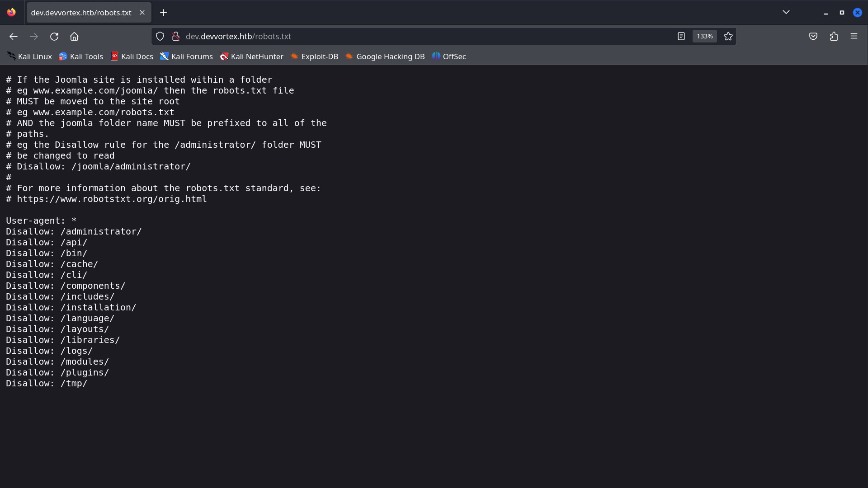Open tracking protection shield info

(160, 37)
